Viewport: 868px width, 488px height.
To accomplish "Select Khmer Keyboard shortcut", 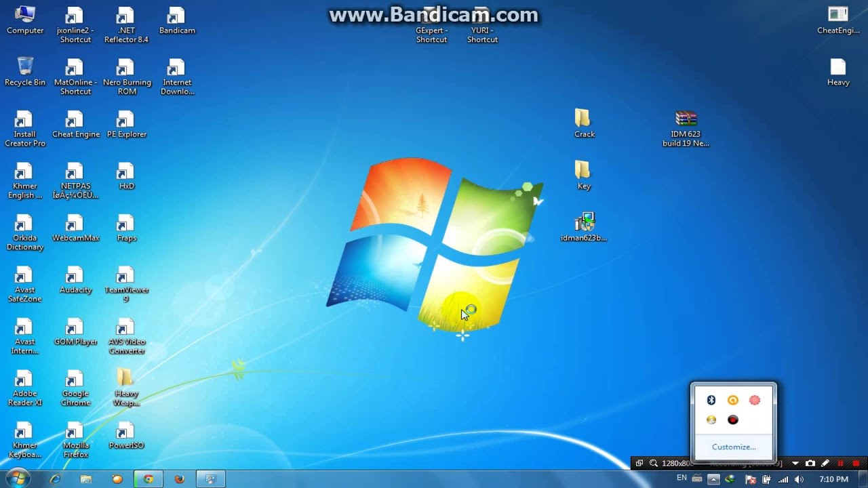I will pos(25,441).
